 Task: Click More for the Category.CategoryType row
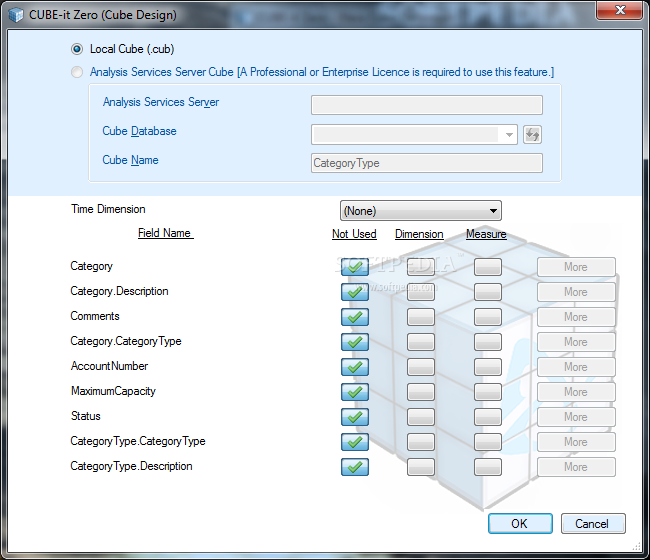point(576,342)
